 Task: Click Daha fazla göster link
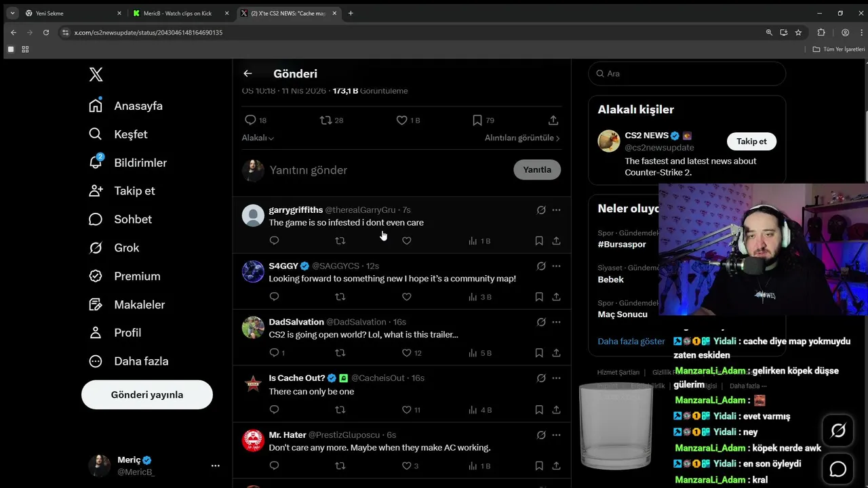point(631,342)
